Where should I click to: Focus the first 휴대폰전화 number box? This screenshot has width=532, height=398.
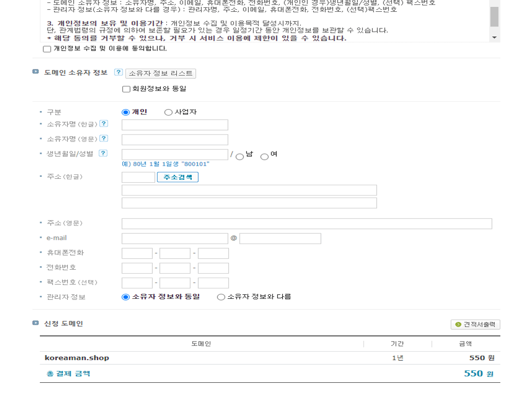coord(137,254)
